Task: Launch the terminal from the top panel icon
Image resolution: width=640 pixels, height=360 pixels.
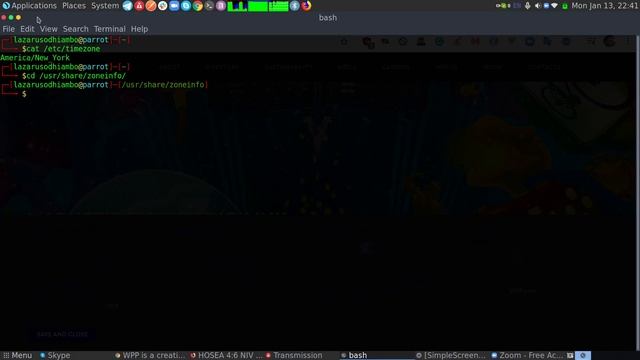Action: click(x=209, y=6)
